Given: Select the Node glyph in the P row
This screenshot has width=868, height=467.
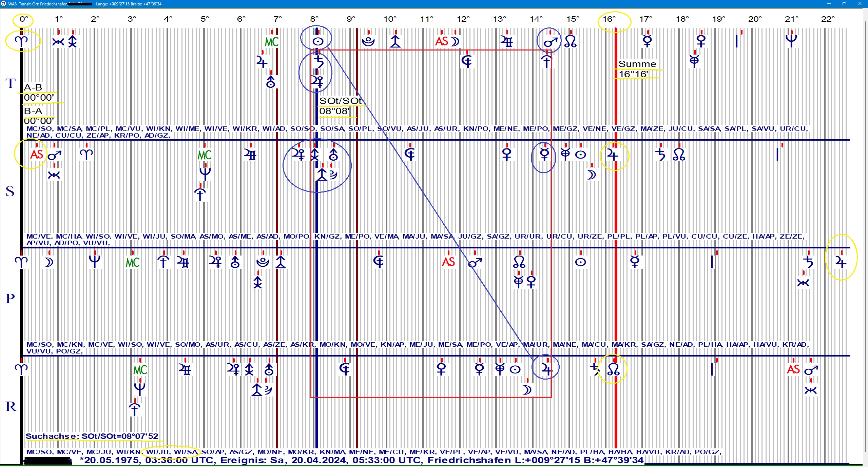Looking at the screenshot, I should tap(519, 262).
